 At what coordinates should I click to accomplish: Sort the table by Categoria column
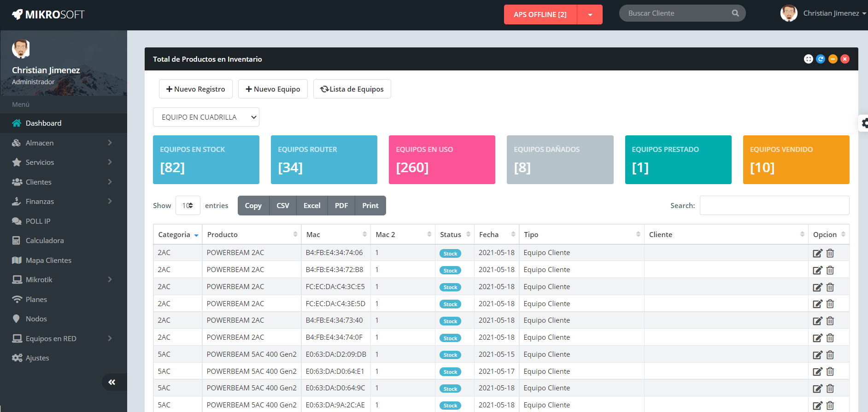[x=178, y=234]
